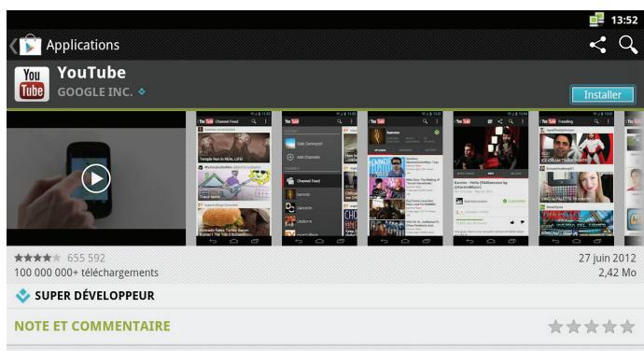Tap the YouTube app logo icon
This screenshot has height=351, width=644.
[32, 84]
